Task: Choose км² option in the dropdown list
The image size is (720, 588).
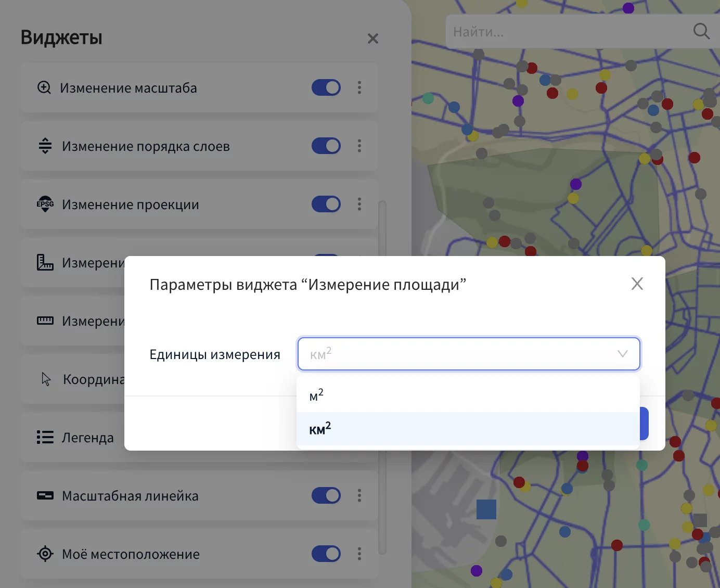Action: point(320,429)
